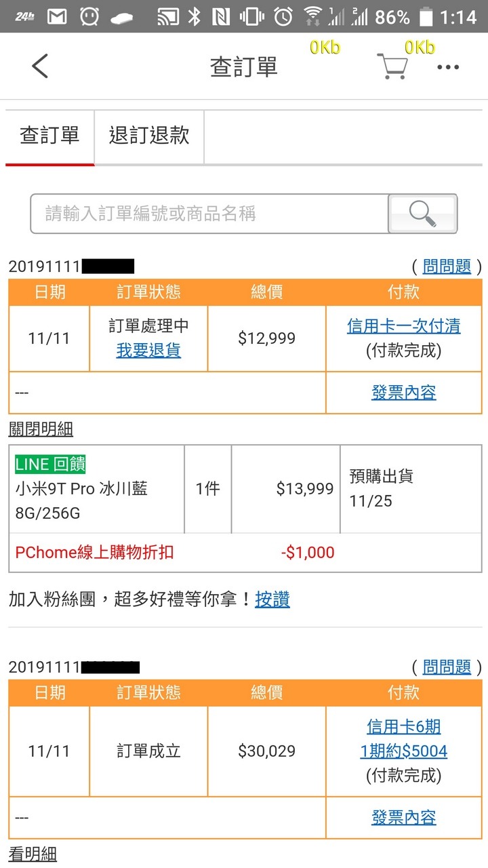Tap the Bluetooth icon in status bar
This screenshot has width=488, height=868.
195,16
